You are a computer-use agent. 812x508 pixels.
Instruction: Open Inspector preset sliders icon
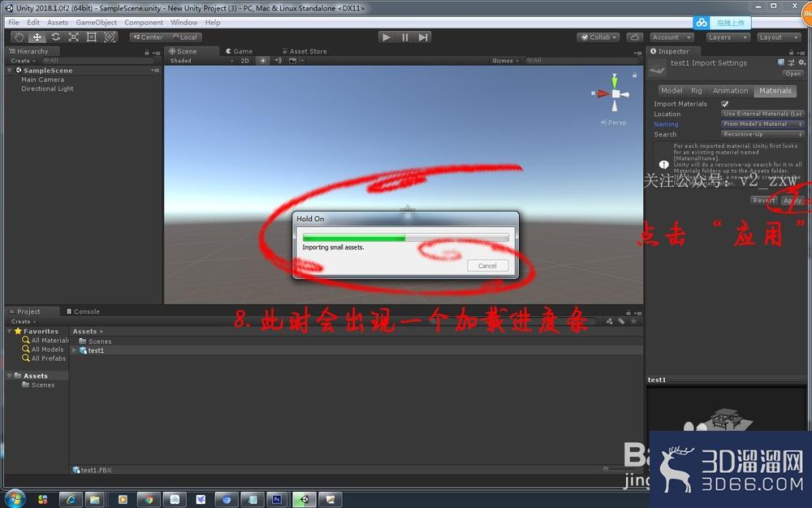(x=791, y=63)
